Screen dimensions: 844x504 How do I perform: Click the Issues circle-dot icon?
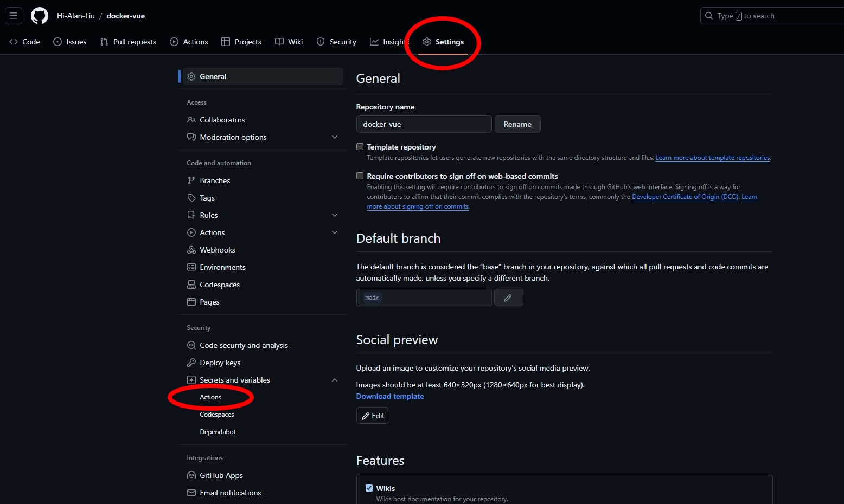click(57, 42)
